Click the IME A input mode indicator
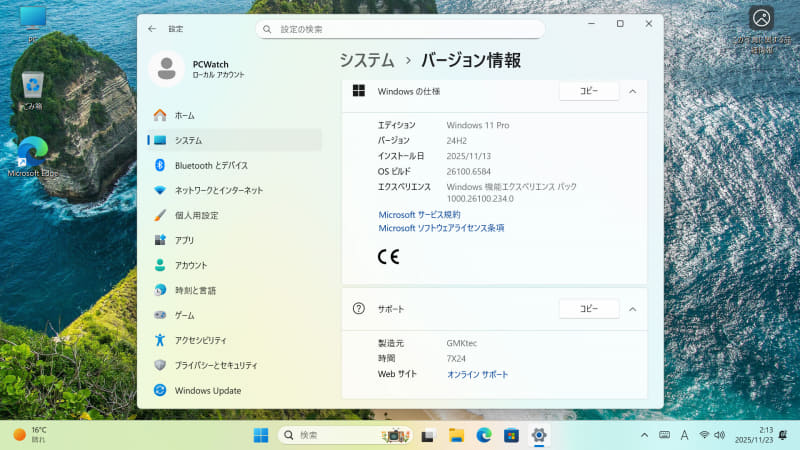Screen dimensions: 800x450 [x=684, y=435]
